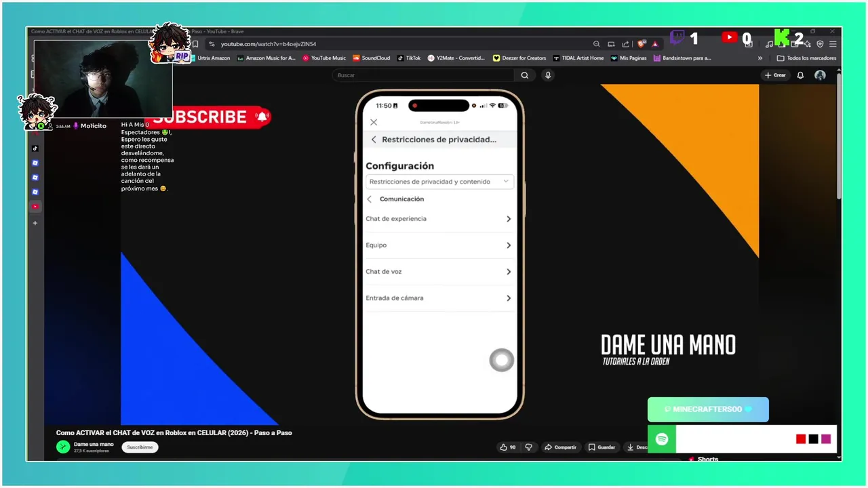The image size is (868, 488).
Task: Click the Guardar save button
Action: pos(602,447)
